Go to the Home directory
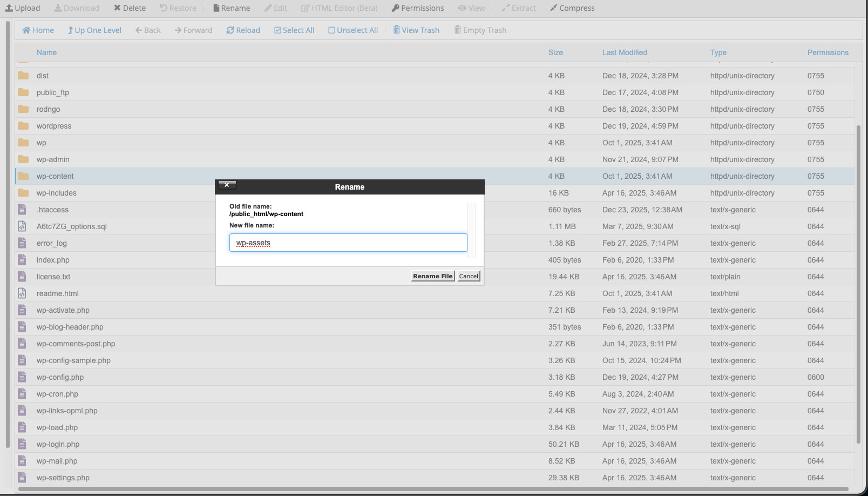The image size is (868, 496). (x=38, y=30)
